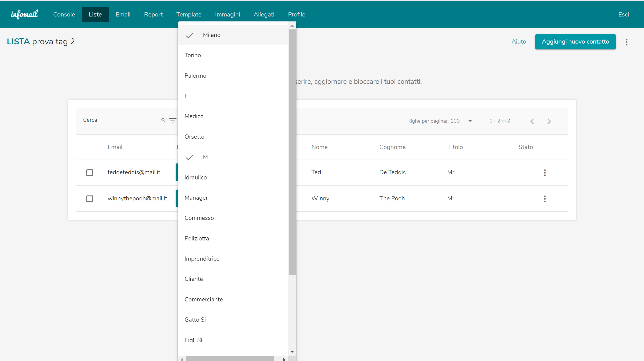Open Ted row actions menu

(x=544, y=173)
